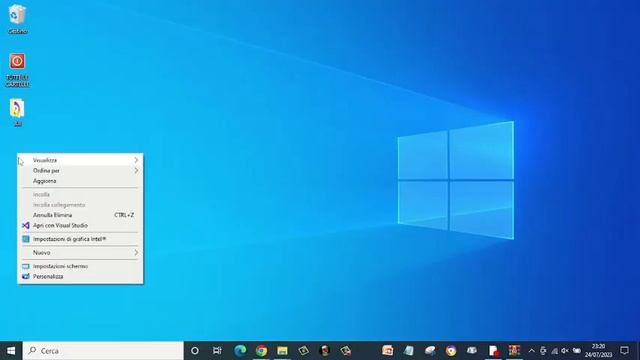
Task: Open the round purple-and-yellow taskbar app
Action: click(x=451, y=351)
